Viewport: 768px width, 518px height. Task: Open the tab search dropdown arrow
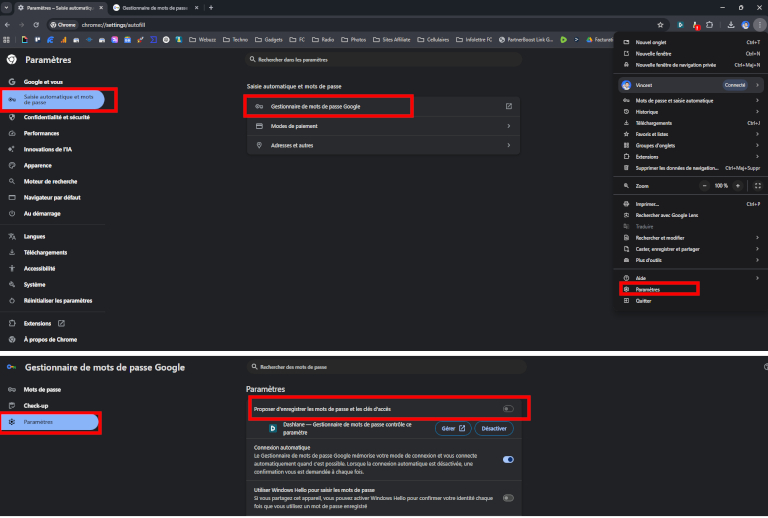coord(6,8)
